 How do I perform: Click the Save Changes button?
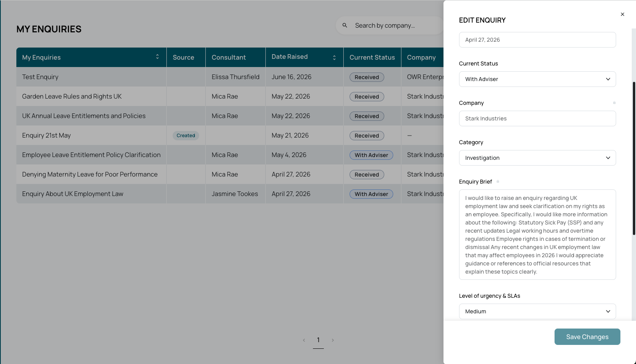[x=587, y=337]
